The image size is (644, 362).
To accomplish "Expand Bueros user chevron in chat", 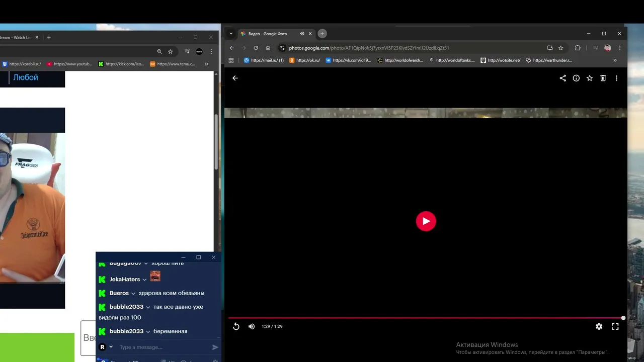I will coord(133,293).
